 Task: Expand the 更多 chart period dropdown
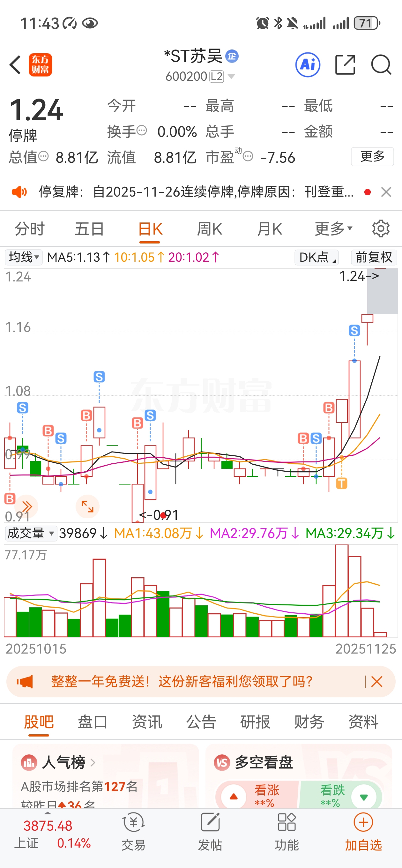pos(334,229)
